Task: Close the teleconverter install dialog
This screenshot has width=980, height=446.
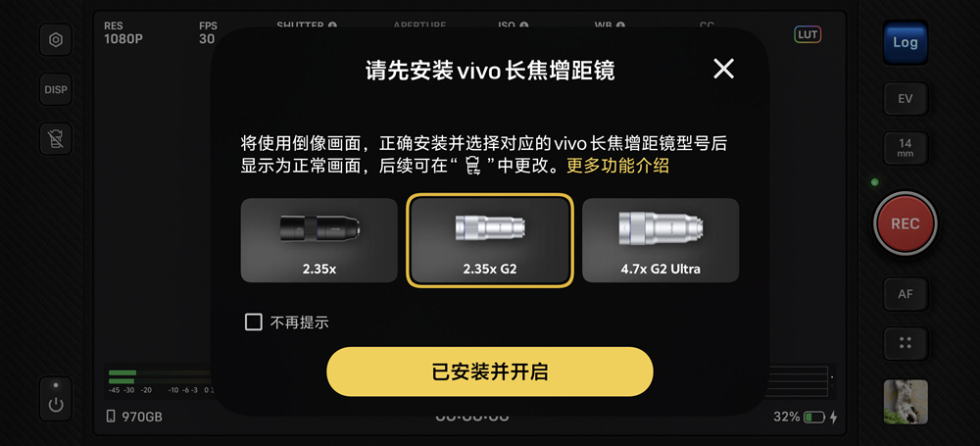Action: [x=723, y=69]
